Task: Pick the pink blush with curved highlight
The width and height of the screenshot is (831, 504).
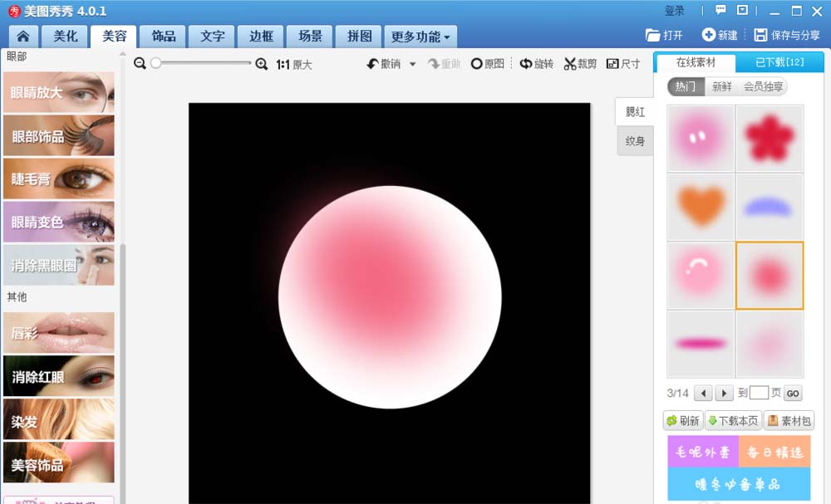Action: [x=701, y=276]
